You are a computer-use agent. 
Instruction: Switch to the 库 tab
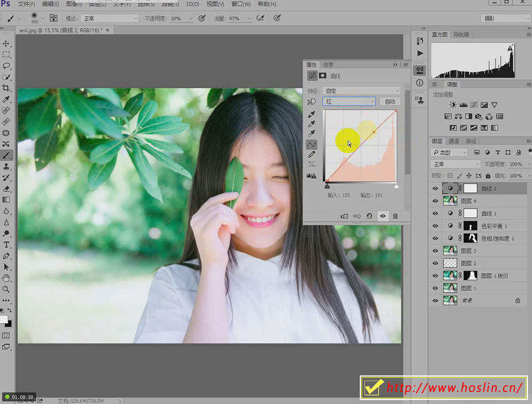click(435, 85)
